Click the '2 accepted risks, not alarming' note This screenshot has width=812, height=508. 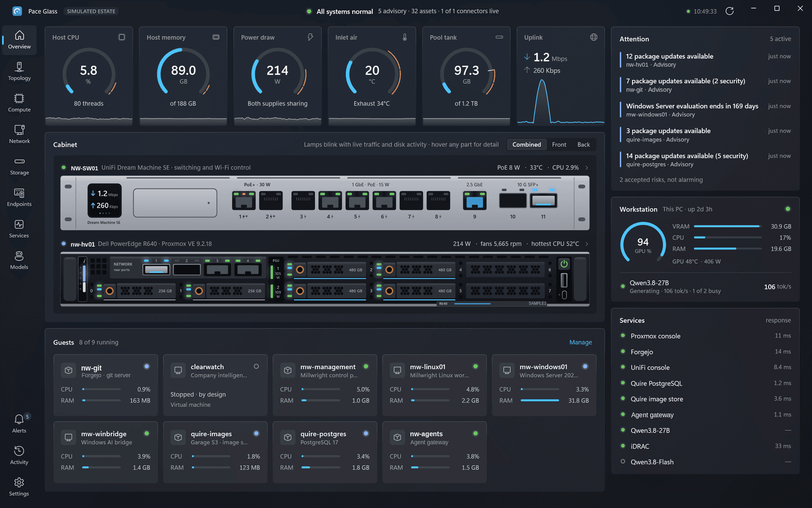[x=661, y=180]
